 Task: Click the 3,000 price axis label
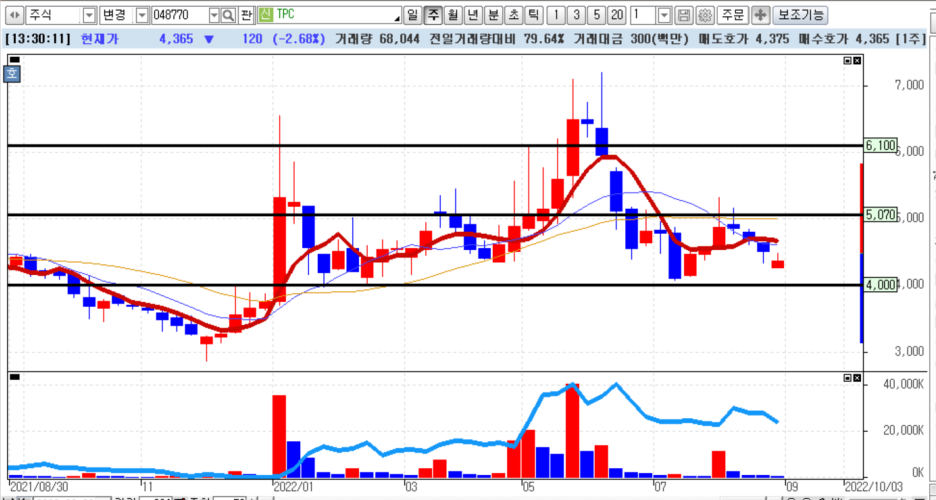[910, 351]
